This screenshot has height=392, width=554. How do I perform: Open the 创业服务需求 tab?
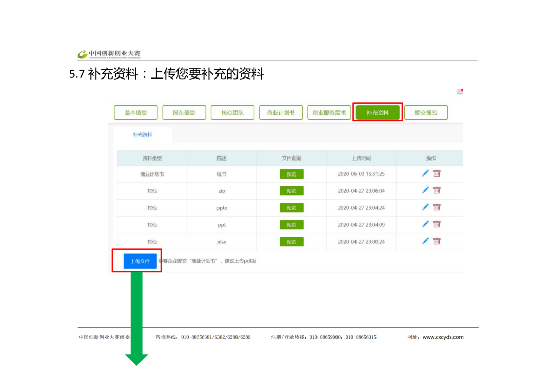[329, 113]
